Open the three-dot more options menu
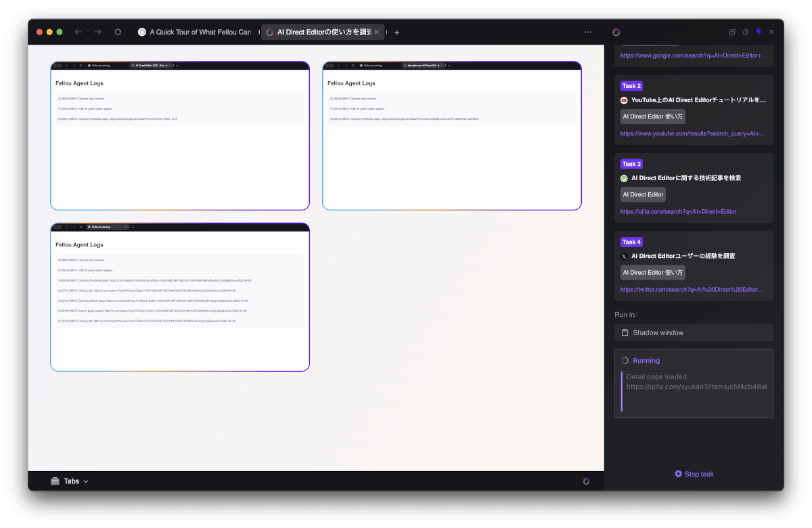 588,32
